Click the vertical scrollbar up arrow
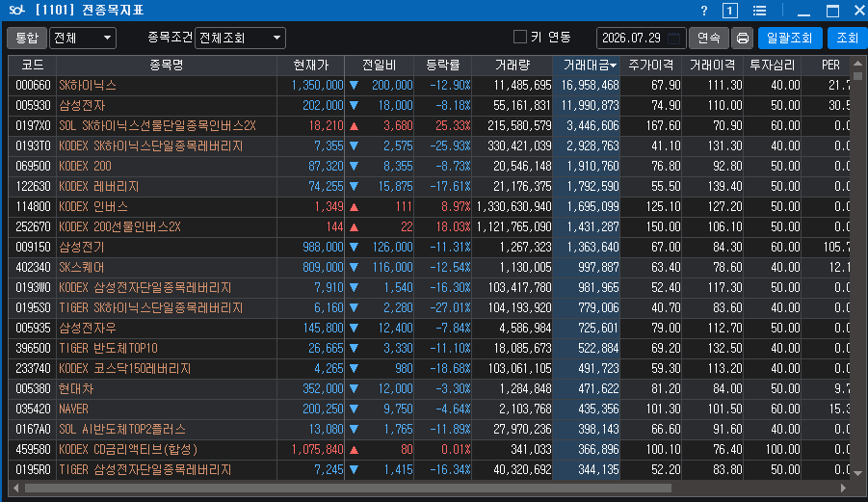 [x=858, y=64]
